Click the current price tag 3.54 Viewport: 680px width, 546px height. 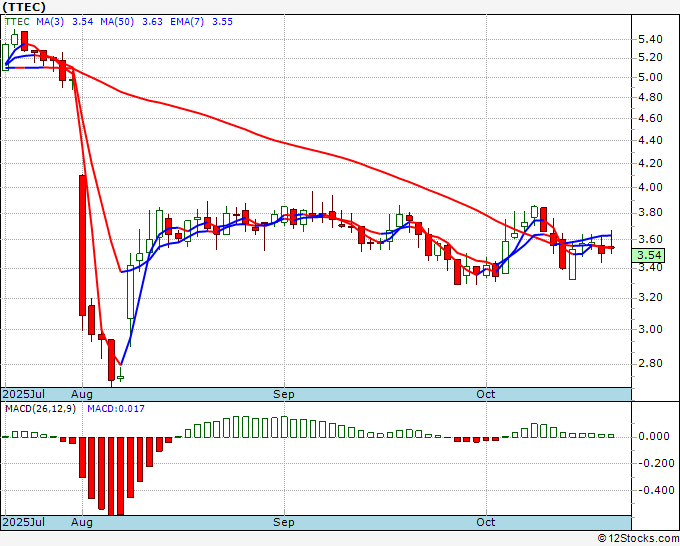point(648,255)
